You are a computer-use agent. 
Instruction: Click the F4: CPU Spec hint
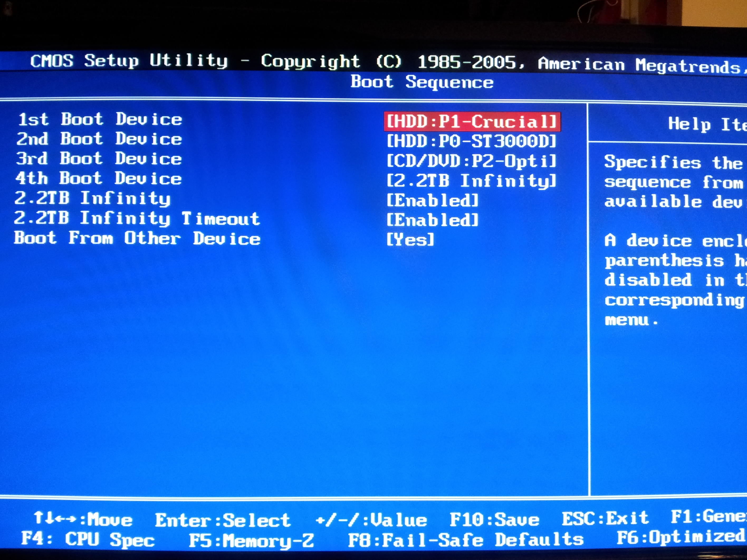pyautogui.click(x=88, y=539)
